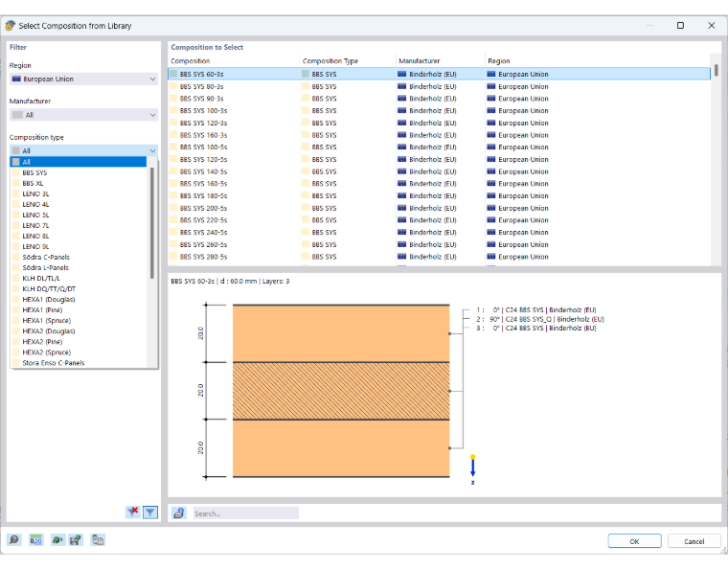The height and width of the screenshot is (569, 728).
Task: Choose HEXA1 (Douglas) from the type list
Action: 49,300
